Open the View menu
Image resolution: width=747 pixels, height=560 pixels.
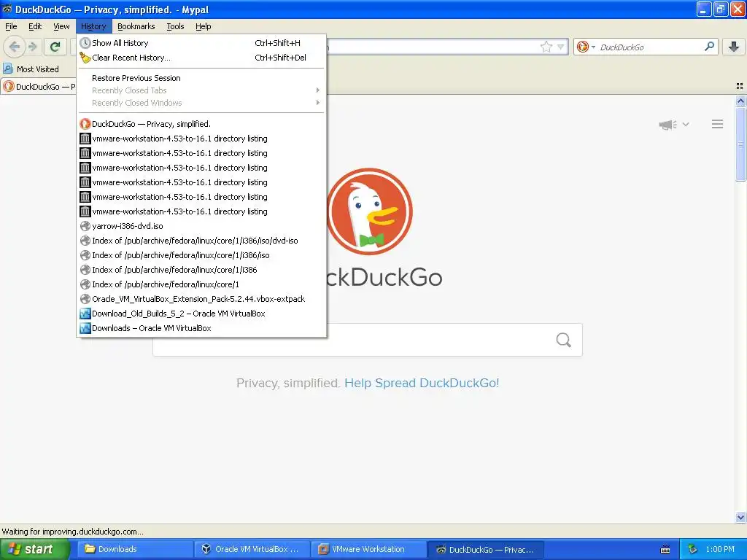click(61, 26)
